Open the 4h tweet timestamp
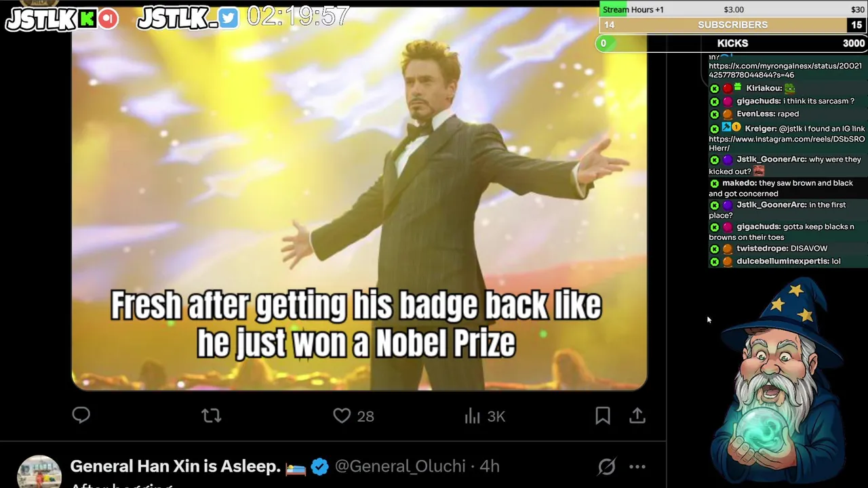 (x=490, y=466)
